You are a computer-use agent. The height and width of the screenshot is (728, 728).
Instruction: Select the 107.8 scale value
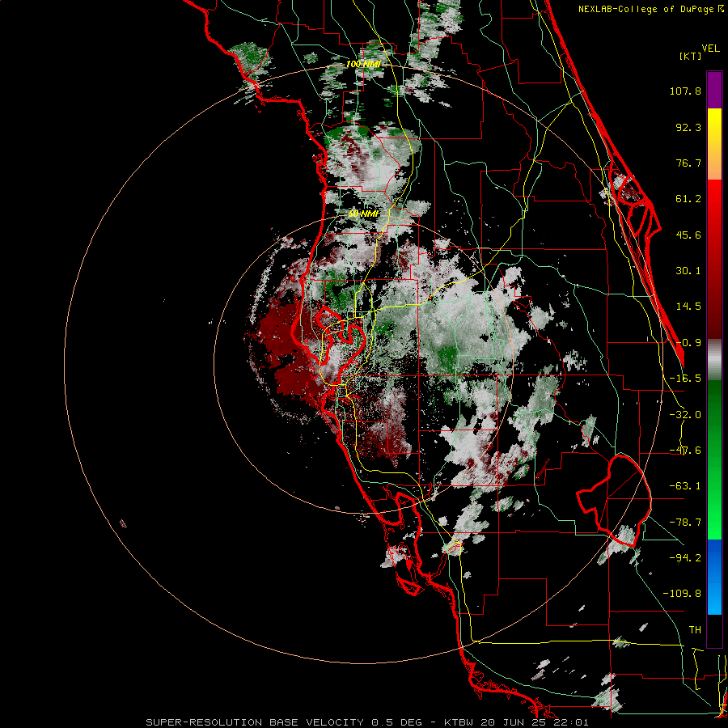[685, 91]
